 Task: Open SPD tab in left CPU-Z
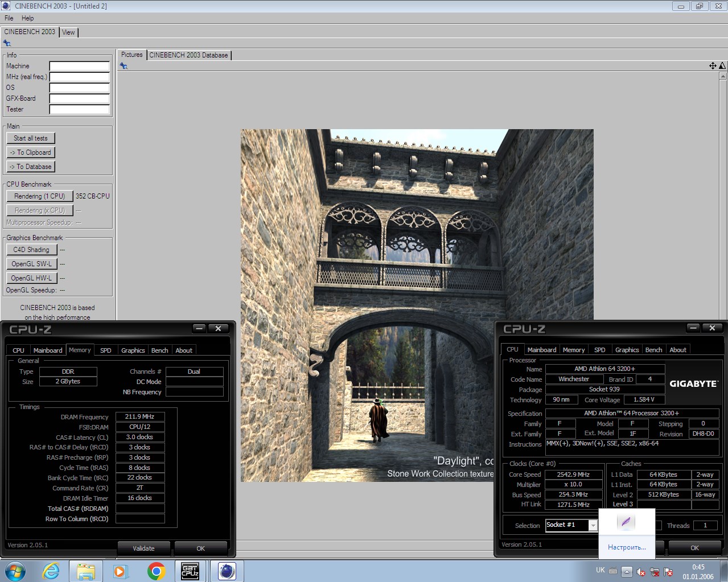(x=106, y=350)
